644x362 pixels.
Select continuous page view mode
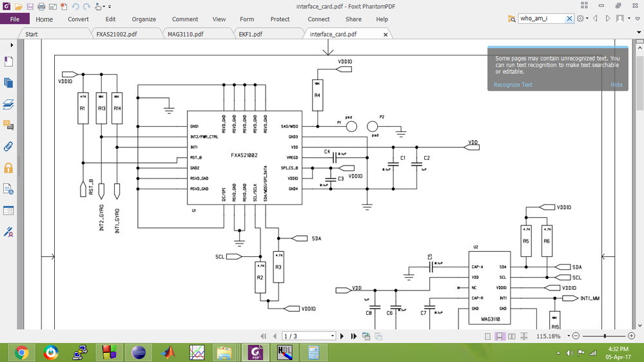499,336
